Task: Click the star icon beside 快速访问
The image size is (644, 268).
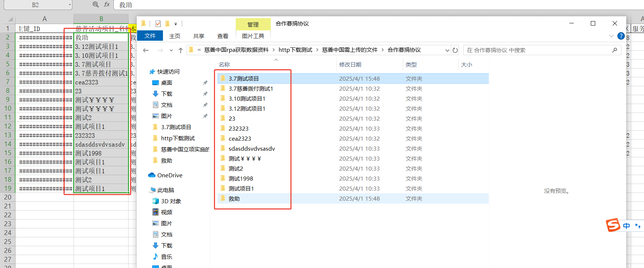Action: coord(152,71)
